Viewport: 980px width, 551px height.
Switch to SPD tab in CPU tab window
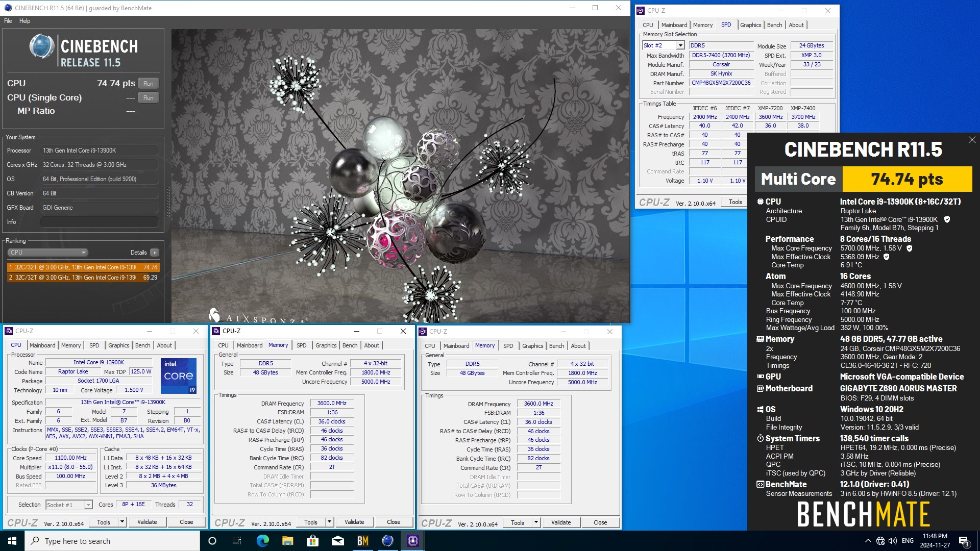click(x=94, y=345)
